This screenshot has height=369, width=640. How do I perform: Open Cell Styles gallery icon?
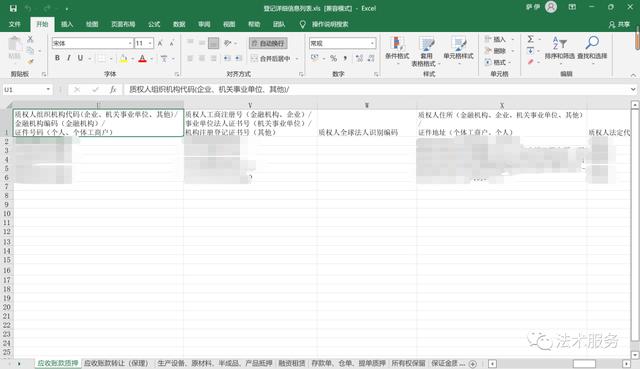pos(458,44)
